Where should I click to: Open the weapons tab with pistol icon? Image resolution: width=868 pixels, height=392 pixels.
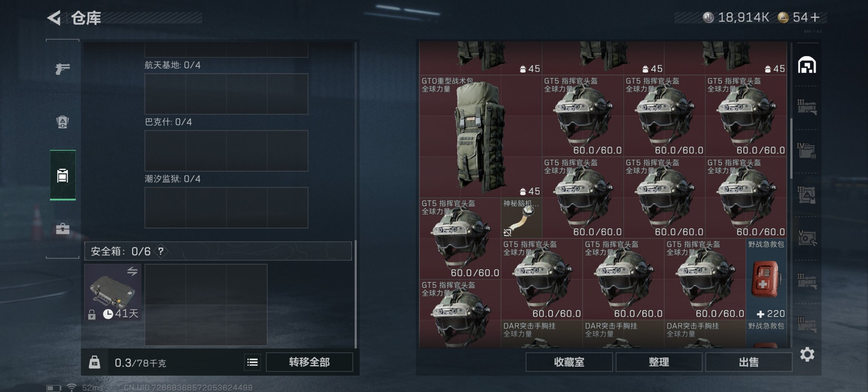click(x=62, y=68)
